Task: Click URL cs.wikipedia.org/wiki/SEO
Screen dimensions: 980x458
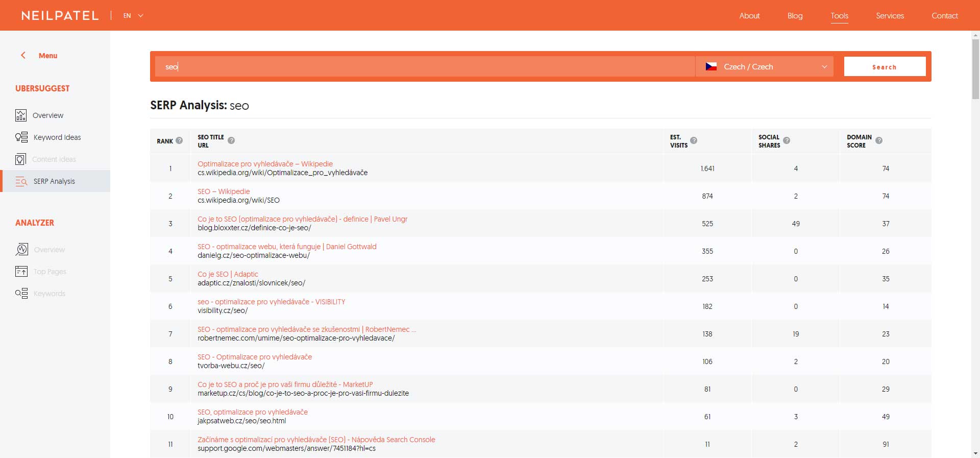Action: [238, 200]
